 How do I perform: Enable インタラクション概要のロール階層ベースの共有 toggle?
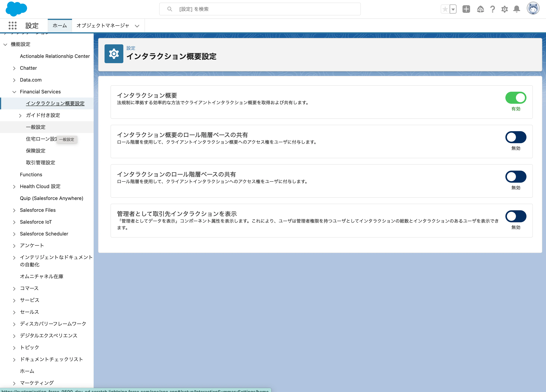(516, 137)
